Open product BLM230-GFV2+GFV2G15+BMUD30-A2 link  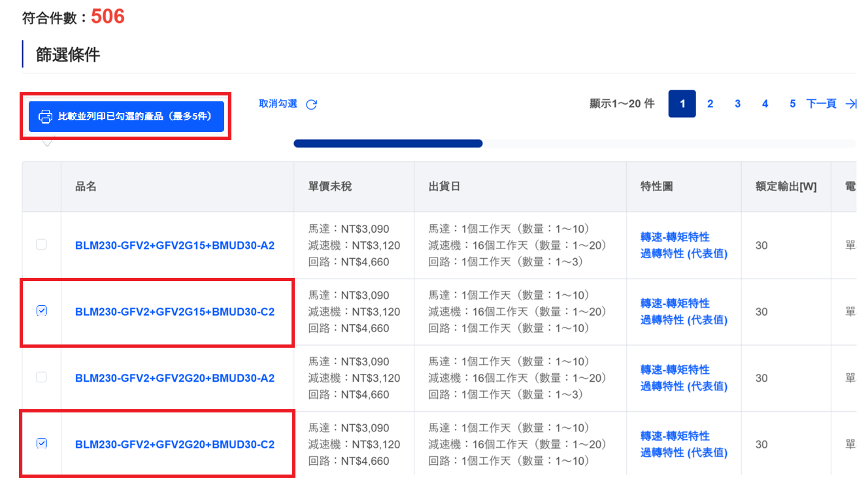(x=175, y=246)
